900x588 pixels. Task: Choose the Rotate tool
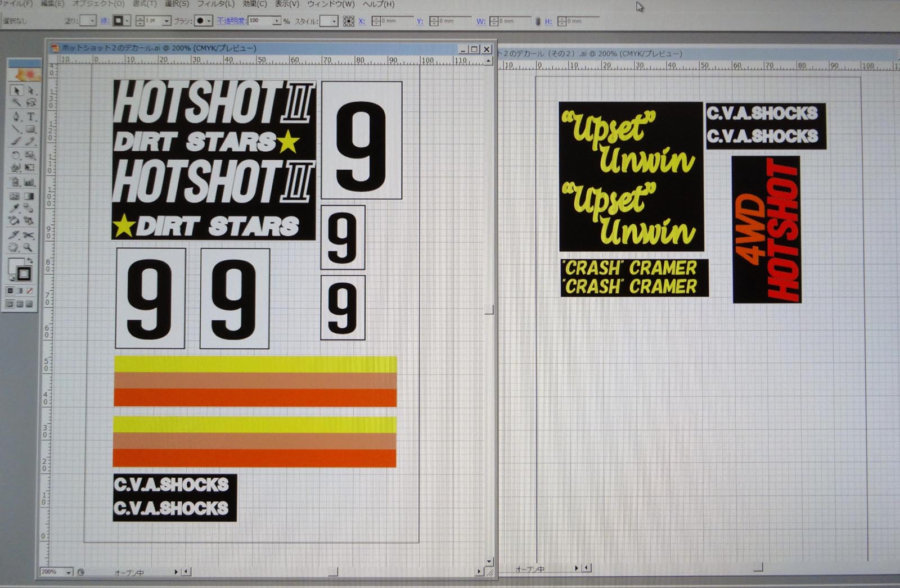click(x=16, y=155)
